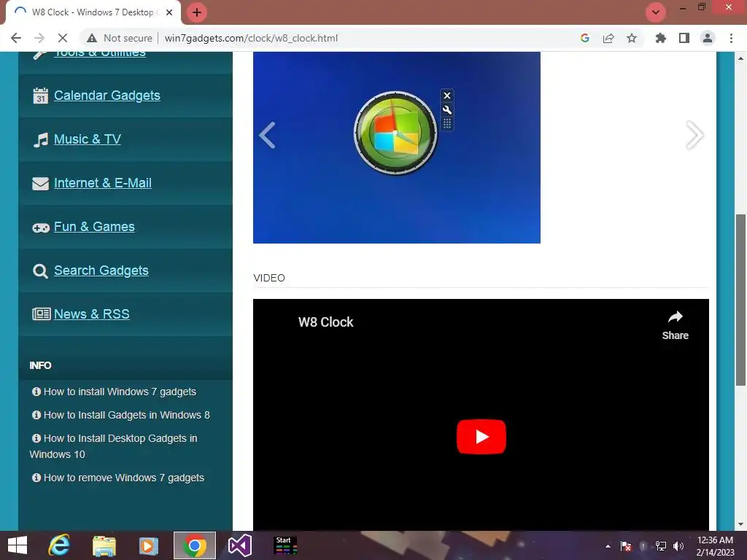Click the Chrome taskbar icon

click(194, 545)
